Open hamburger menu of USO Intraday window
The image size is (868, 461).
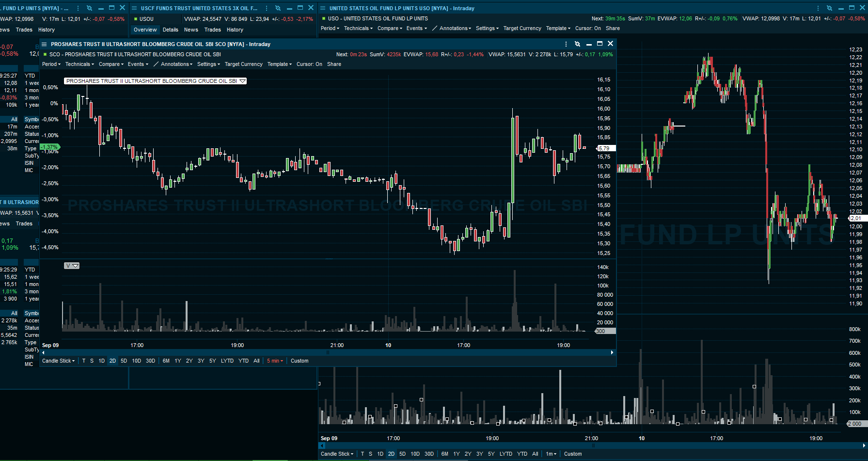click(x=323, y=8)
